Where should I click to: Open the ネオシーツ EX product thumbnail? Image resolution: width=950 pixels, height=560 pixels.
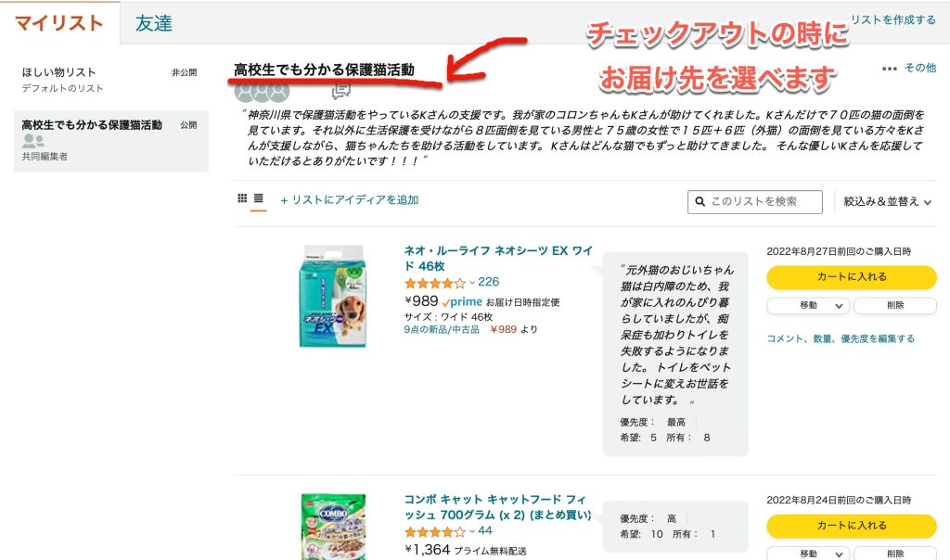point(333,296)
